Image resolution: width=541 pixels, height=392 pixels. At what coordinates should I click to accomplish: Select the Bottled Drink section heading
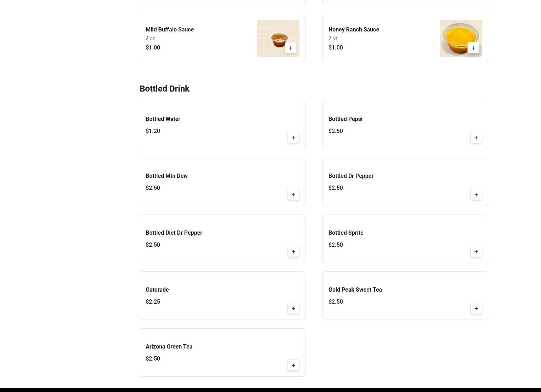tap(164, 89)
